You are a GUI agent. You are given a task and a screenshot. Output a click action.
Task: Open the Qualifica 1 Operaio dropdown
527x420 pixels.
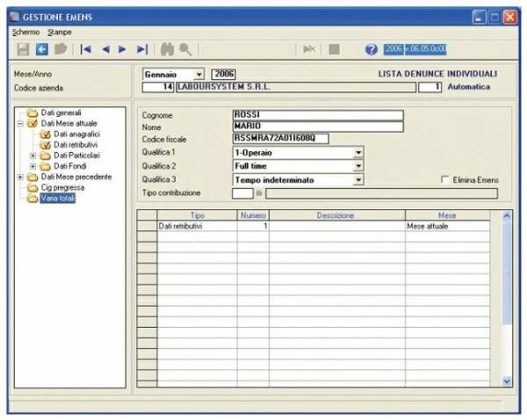[358, 153]
